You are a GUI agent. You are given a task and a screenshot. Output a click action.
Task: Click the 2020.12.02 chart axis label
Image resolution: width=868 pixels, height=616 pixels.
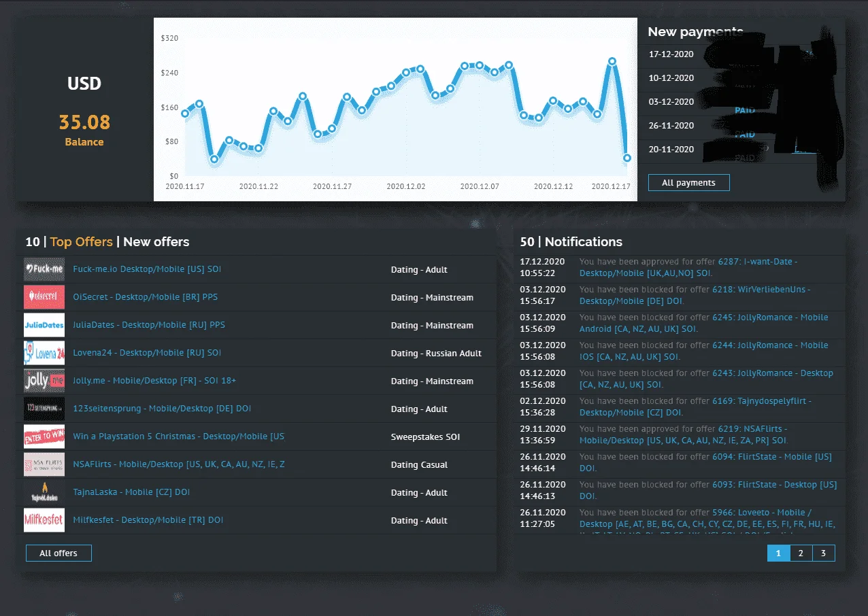(406, 186)
